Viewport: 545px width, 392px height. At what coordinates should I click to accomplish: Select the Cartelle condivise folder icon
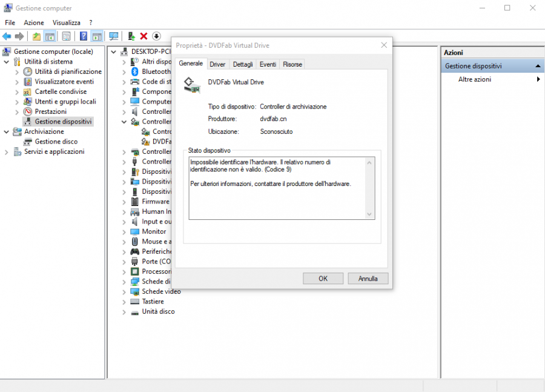27,92
